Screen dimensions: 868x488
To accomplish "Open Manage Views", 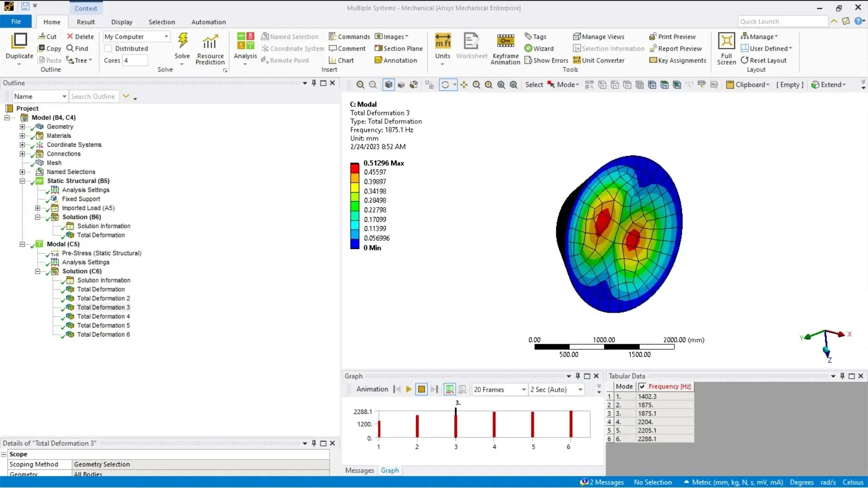I will pyautogui.click(x=599, y=37).
